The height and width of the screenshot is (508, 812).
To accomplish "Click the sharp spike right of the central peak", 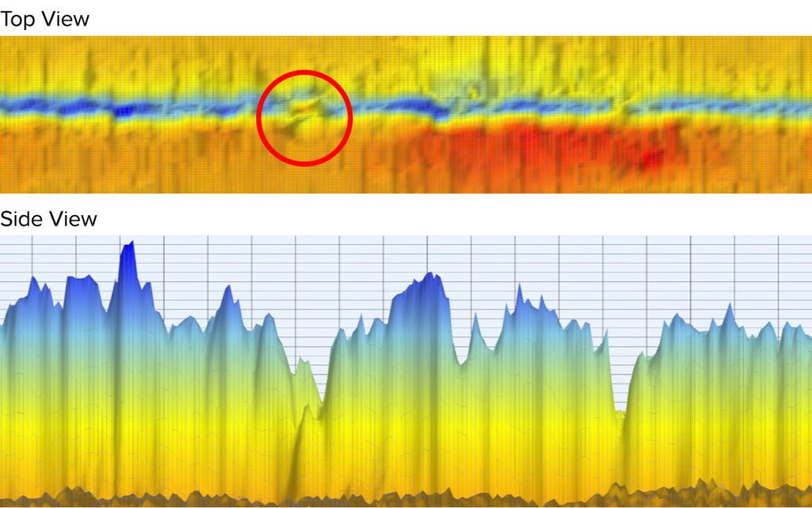I will [519, 298].
